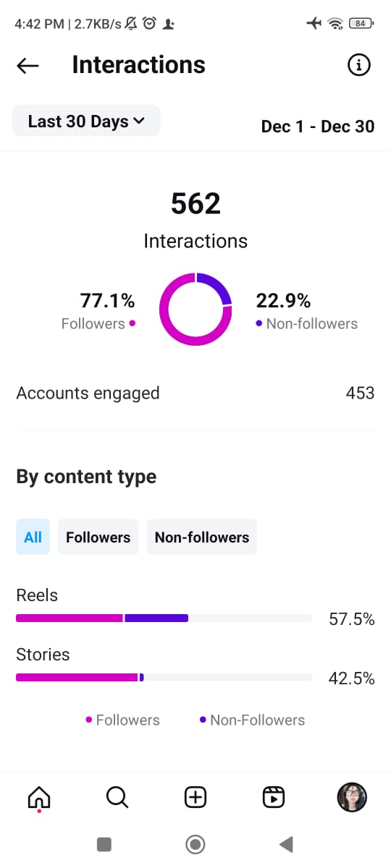Tap the create new post plus icon

pos(195,797)
